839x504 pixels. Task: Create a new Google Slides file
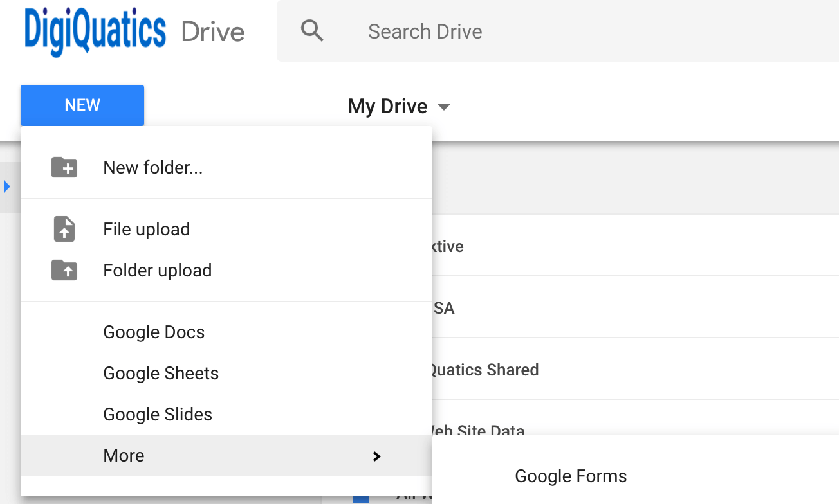[226, 415]
